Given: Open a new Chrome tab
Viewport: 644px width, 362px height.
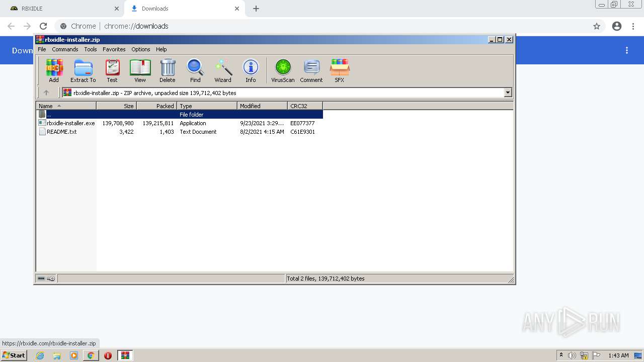Looking at the screenshot, I should pyautogui.click(x=256, y=9).
